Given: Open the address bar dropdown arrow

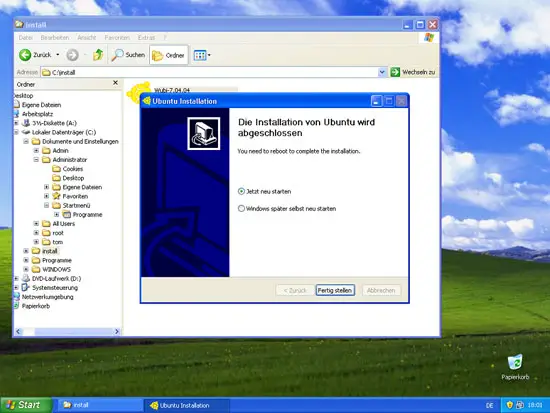Looking at the screenshot, I should (382, 72).
